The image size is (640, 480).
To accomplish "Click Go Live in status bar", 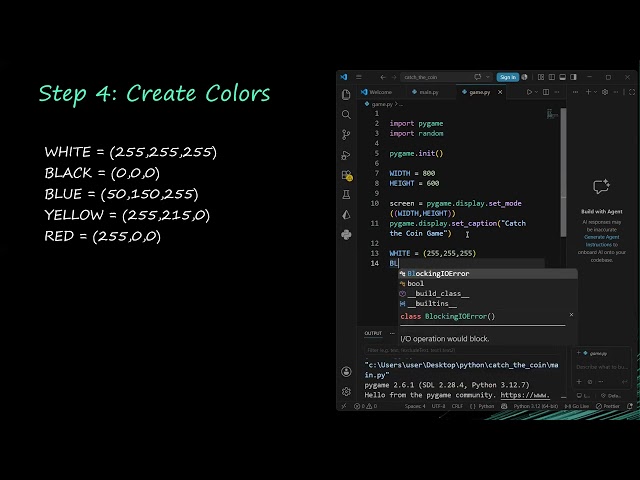I will coord(577,406).
